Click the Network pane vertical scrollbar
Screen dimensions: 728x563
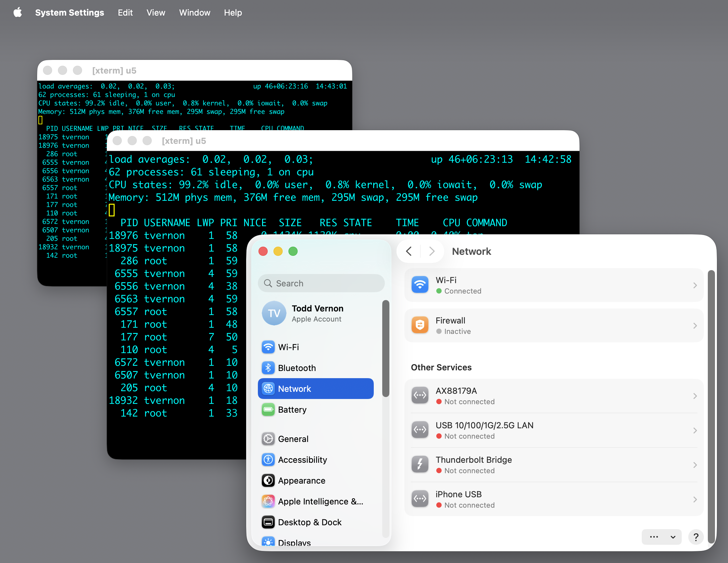pyautogui.click(x=711, y=406)
